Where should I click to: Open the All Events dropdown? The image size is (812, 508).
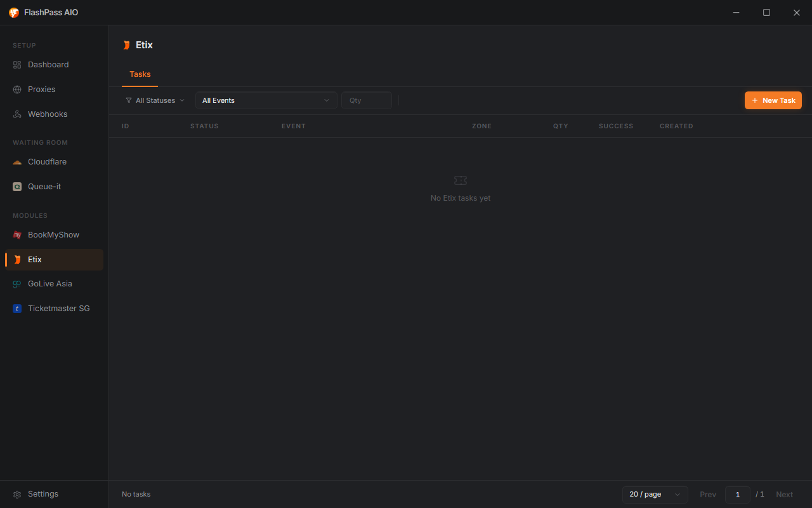click(266, 100)
